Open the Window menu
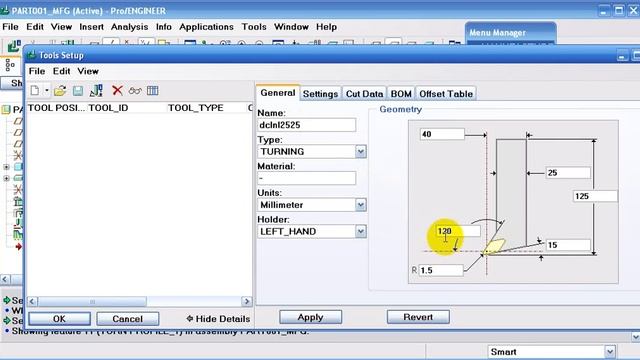This screenshot has height=360, width=640. coord(291,27)
